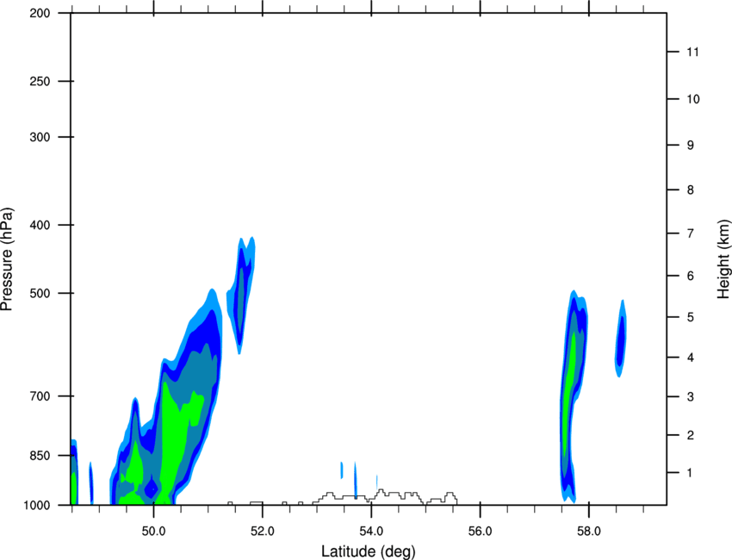This screenshot has height=560, width=732.
Task: Click the 200 pressure tick label
Action: pyautogui.click(x=40, y=13)
